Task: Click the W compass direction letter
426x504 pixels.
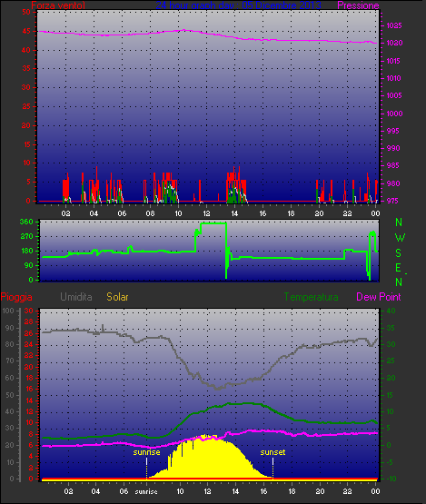Action: pyautogui.click(x=400, y=238)
